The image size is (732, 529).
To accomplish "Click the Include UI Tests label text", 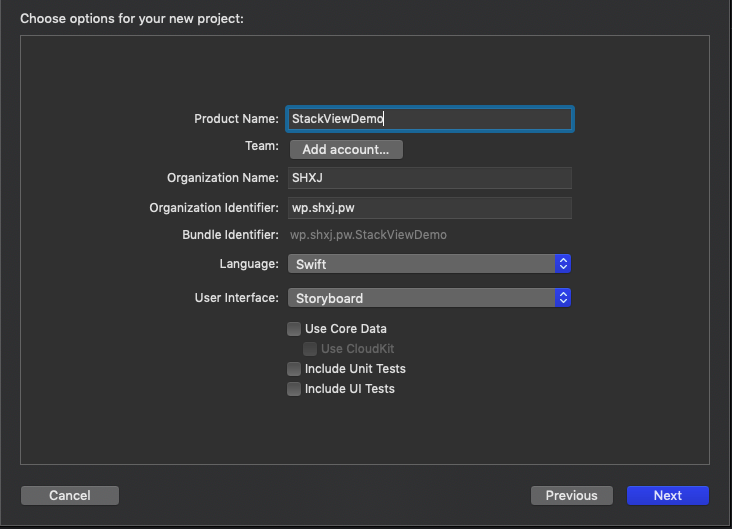I will pos(349,389).
